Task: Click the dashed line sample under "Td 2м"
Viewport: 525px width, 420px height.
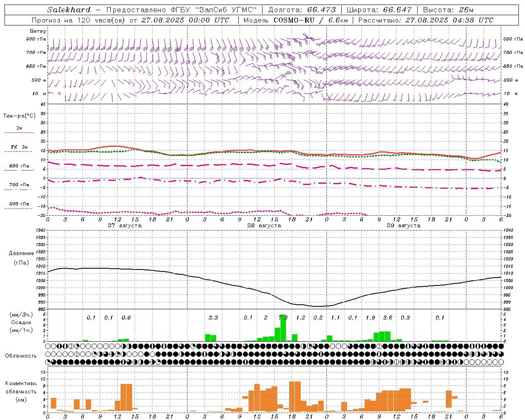Action: tap(18, 152)
